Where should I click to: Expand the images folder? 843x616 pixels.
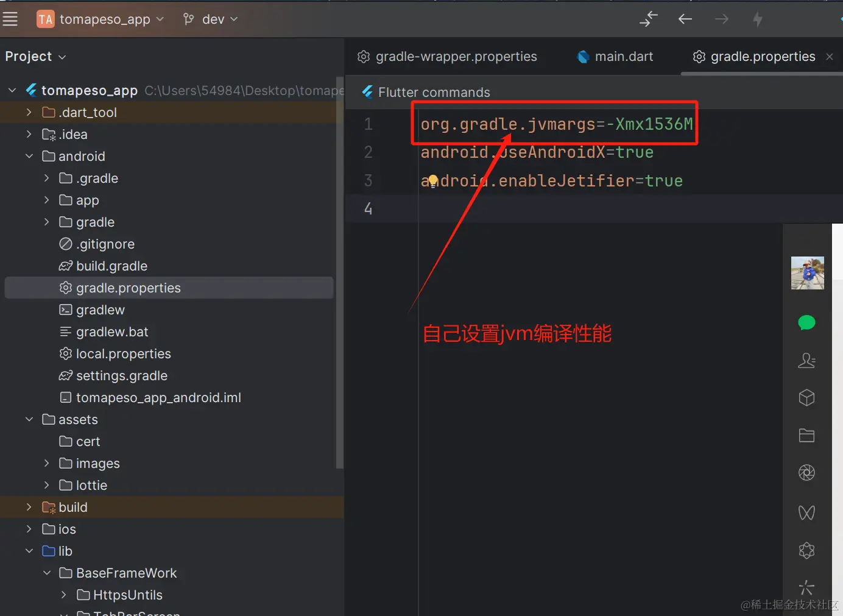click(x=46, y=463)
